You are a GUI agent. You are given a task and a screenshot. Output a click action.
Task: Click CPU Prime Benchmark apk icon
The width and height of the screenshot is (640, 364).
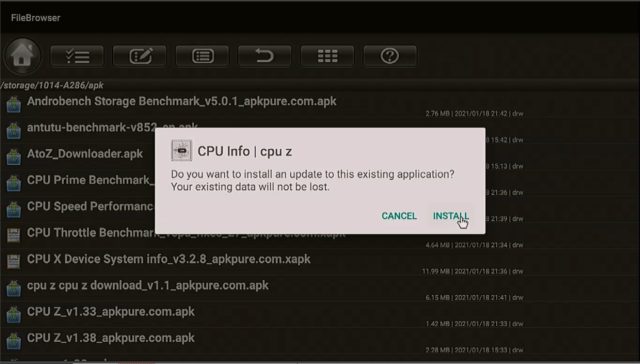[13, 183]
